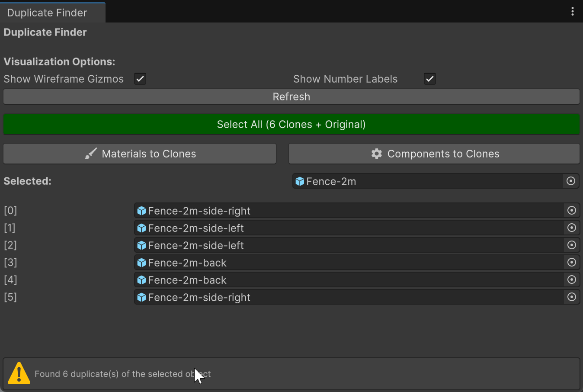583x392 pixels.
Task: Open object picker for element [3]
Action: point(571,263)
